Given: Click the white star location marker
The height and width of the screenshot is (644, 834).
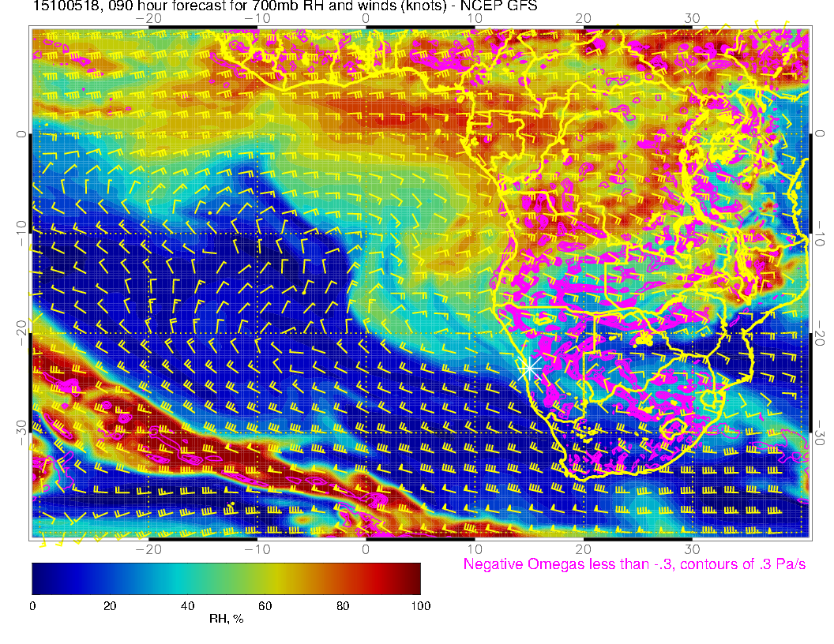Looking at the screenshot, I should [x=528, y=368].
